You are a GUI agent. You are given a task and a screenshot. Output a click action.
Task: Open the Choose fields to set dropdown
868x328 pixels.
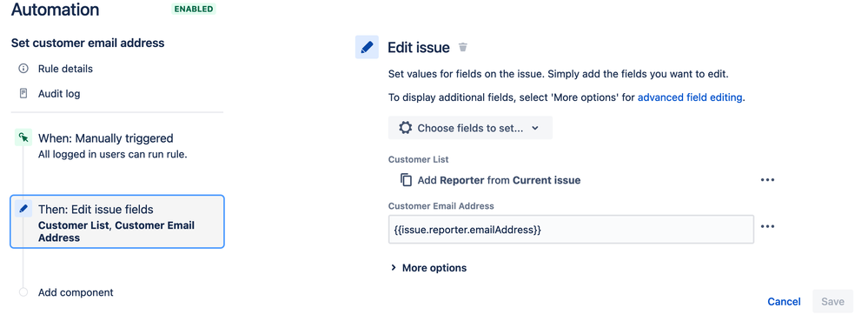point(470,128)
